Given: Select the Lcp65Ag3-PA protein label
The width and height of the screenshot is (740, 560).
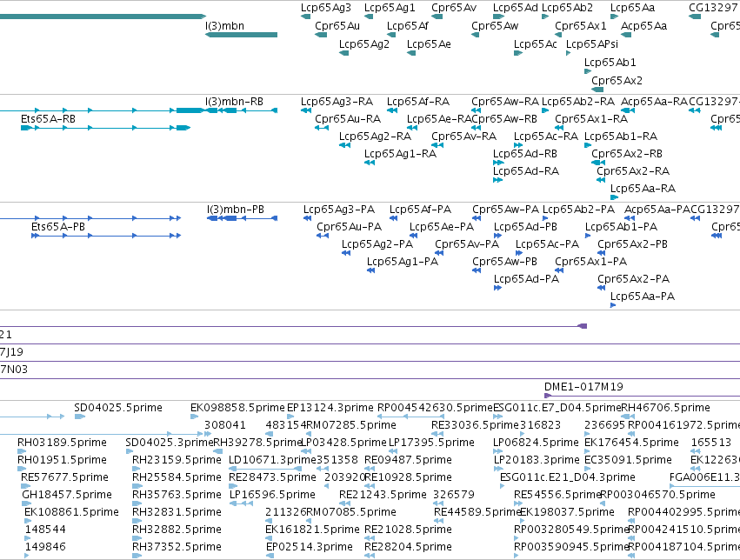Looking at the screenshot, I should (x=339, y=210).
